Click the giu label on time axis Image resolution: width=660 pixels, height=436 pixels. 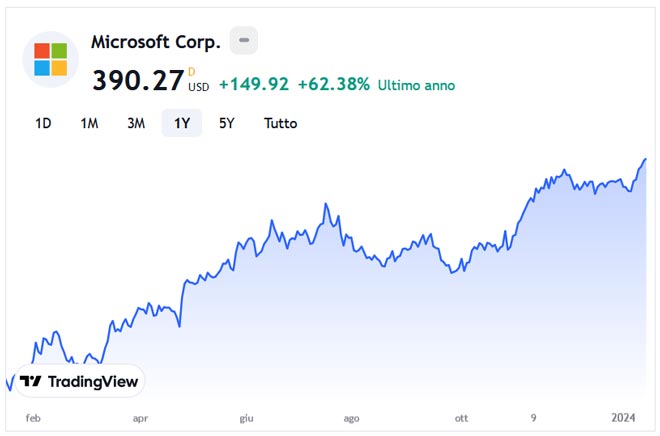tap(247, 419)
